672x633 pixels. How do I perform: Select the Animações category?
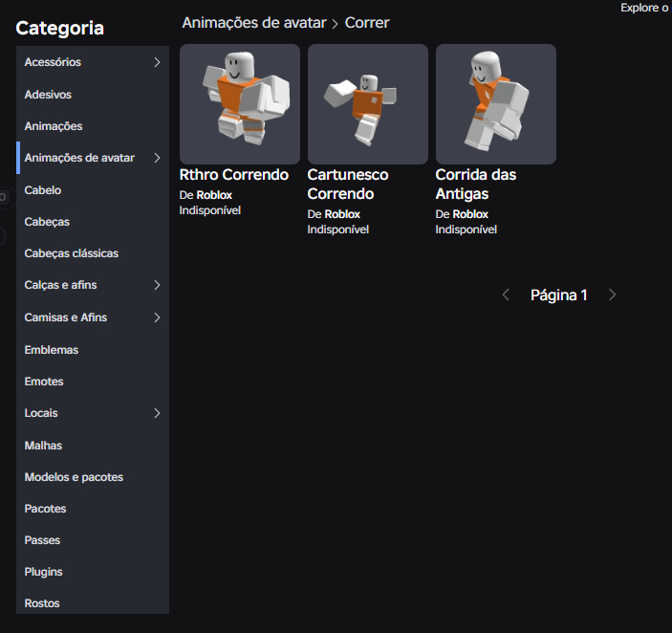[x=93, y=126]
